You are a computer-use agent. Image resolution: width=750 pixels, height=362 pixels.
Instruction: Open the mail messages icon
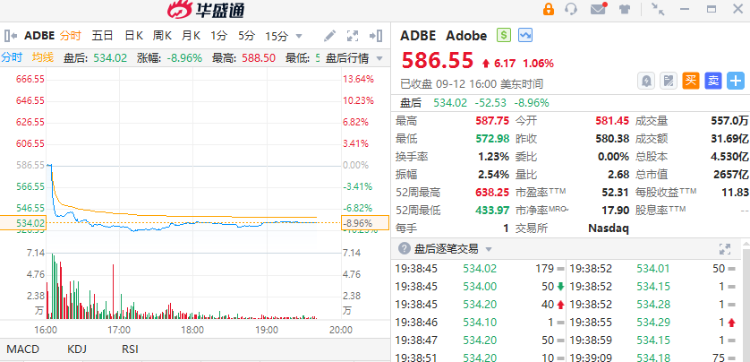[x=598, y=9]
